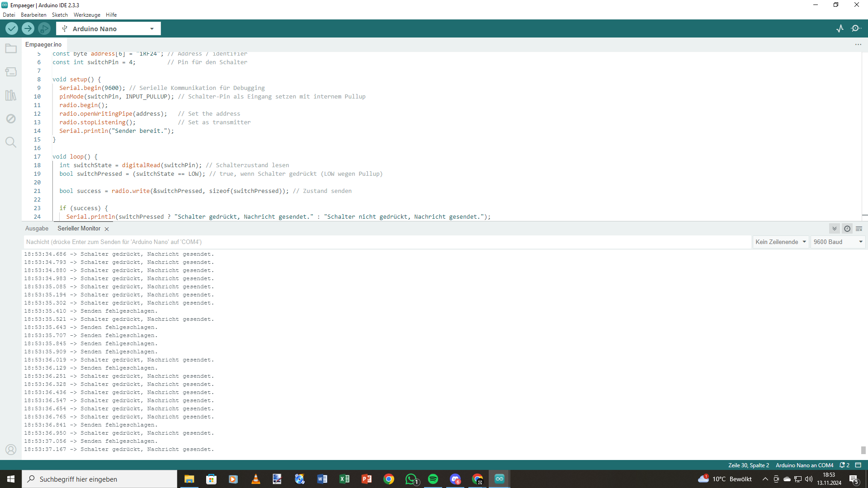The image size is (868, 488).
Task: Toggle autoscroll in the Serial Monitor
Action: coord(835,229)
